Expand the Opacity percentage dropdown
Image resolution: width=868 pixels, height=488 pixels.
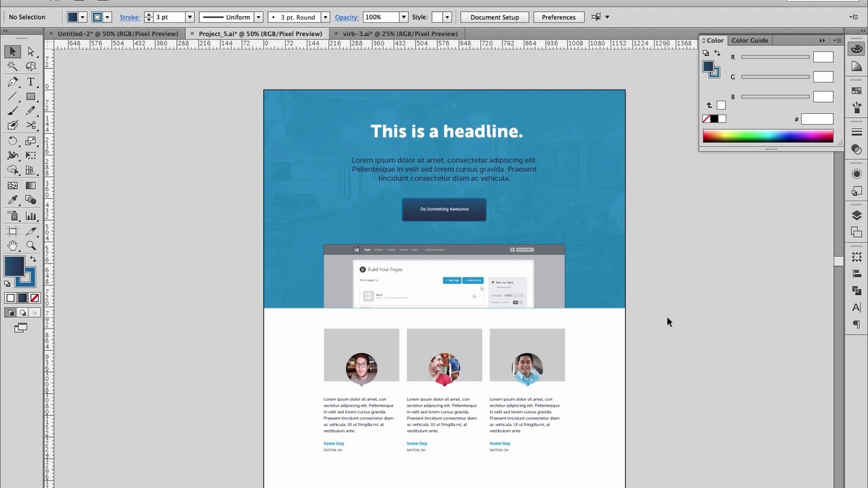pos(403,17)
